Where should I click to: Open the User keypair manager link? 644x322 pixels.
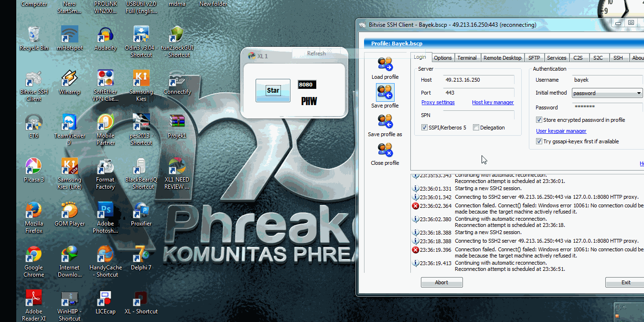click(561, 131)
